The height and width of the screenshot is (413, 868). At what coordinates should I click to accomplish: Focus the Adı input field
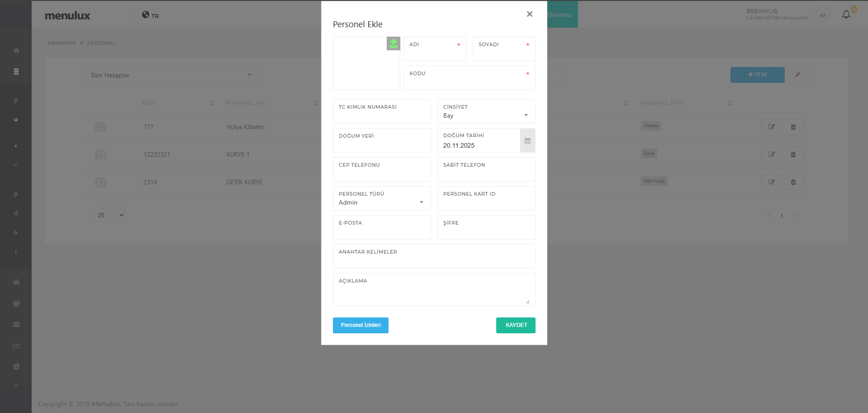[434, 53]
